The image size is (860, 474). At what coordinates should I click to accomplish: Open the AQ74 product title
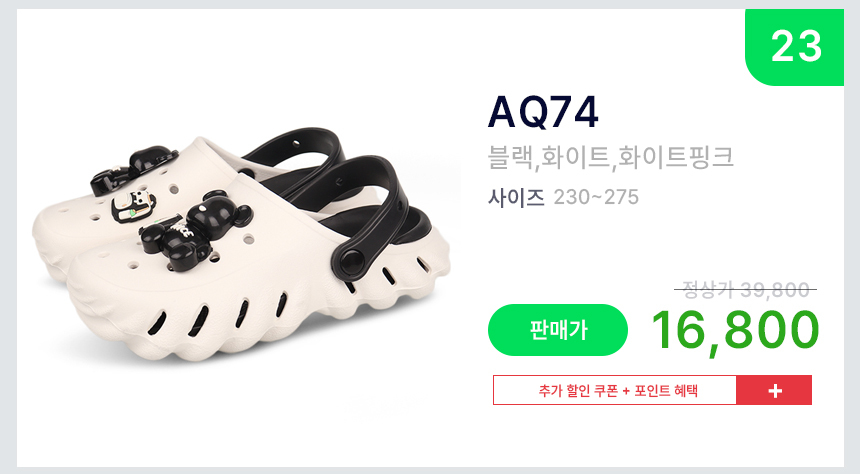[543, 112]
